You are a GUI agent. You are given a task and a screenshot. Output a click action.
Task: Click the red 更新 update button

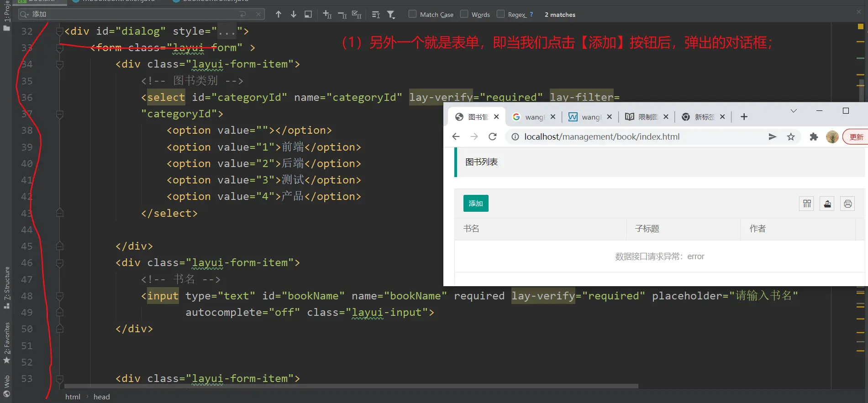856,137
